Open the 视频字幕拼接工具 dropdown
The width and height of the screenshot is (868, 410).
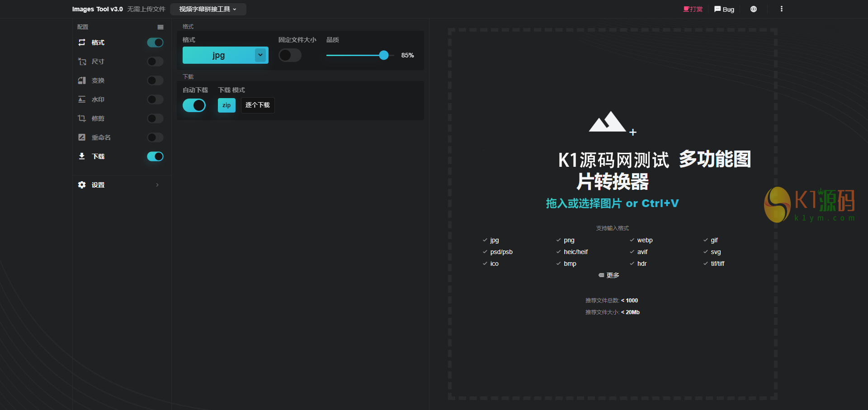208,9
